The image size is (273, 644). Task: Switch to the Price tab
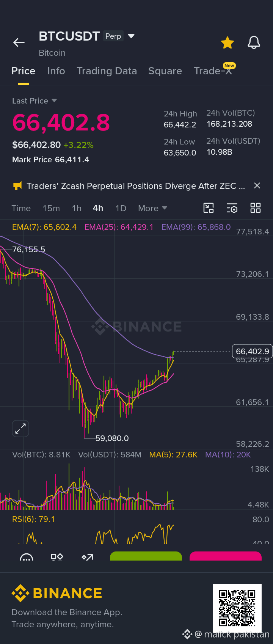pyautogui.click(x=24, y=71)
